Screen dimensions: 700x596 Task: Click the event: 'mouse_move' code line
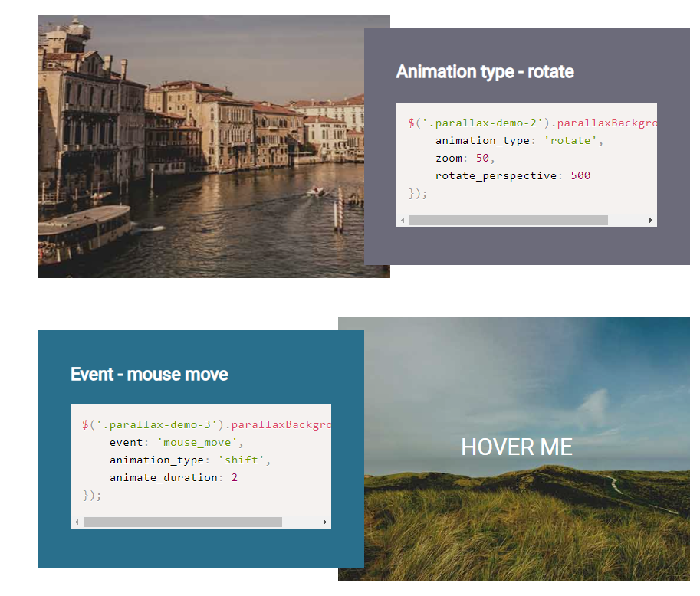tap(176, 443)
